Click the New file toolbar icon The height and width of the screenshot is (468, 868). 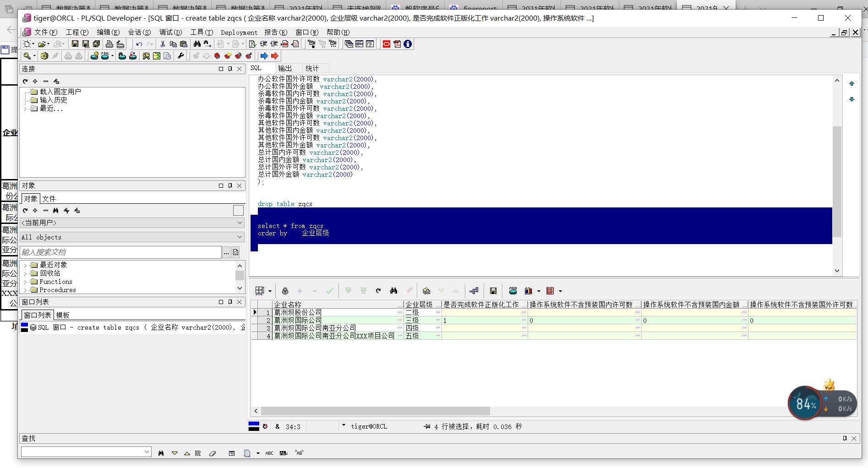(27, 44)
